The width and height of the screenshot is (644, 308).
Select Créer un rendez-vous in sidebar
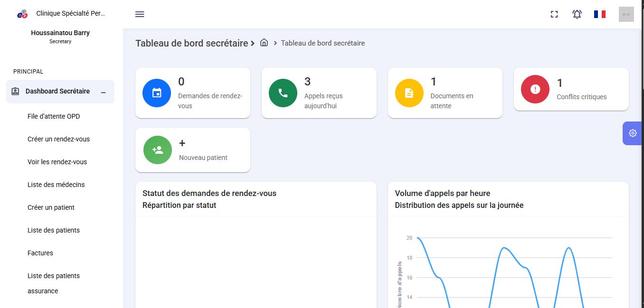58,139
